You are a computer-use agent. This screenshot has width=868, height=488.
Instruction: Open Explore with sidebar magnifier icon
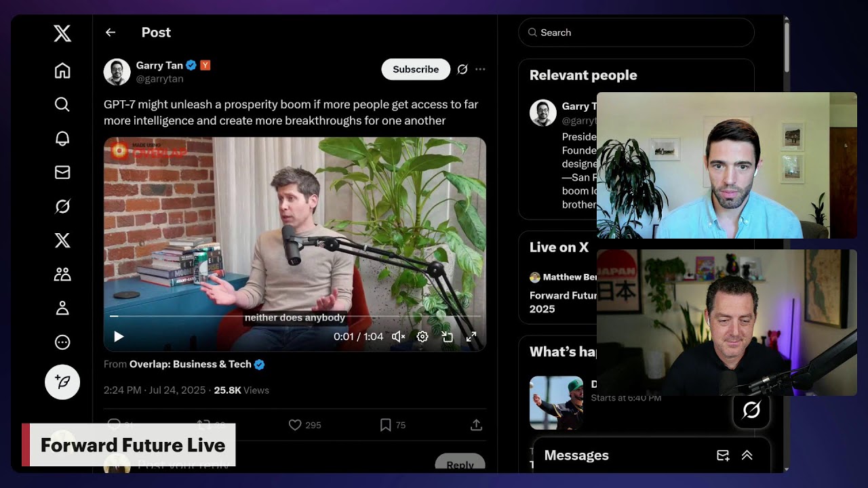tap(62, 104)
